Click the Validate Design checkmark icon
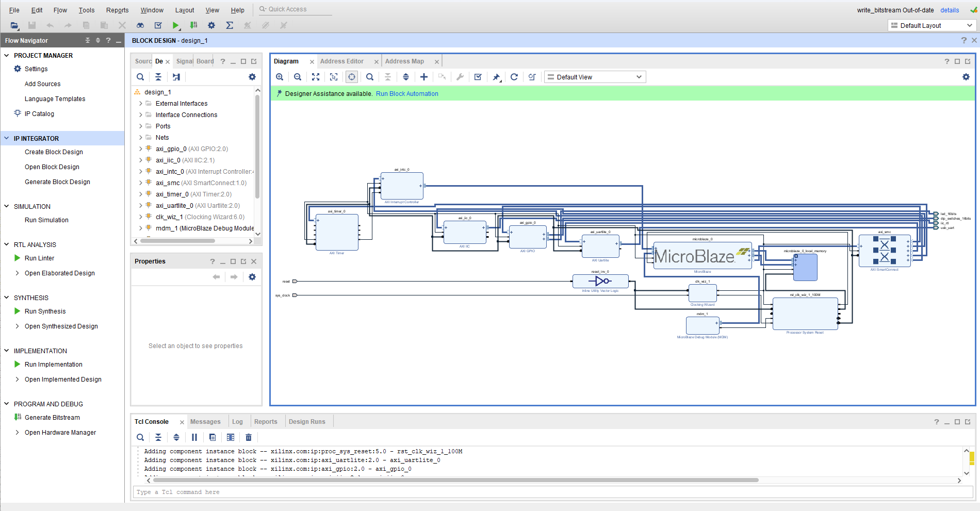This screenshot has height=511, width=980. (x=478, y=77)
